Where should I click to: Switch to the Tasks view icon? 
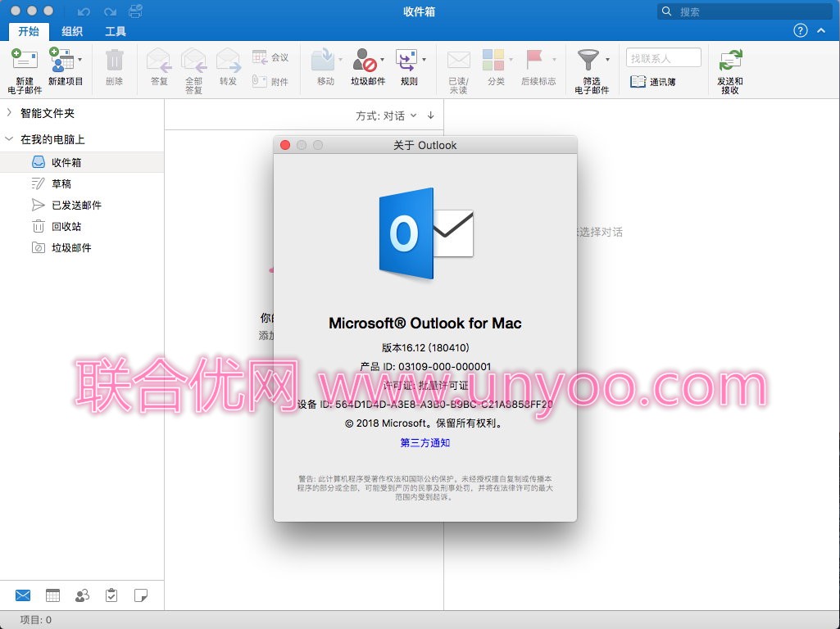click(111, 595)
